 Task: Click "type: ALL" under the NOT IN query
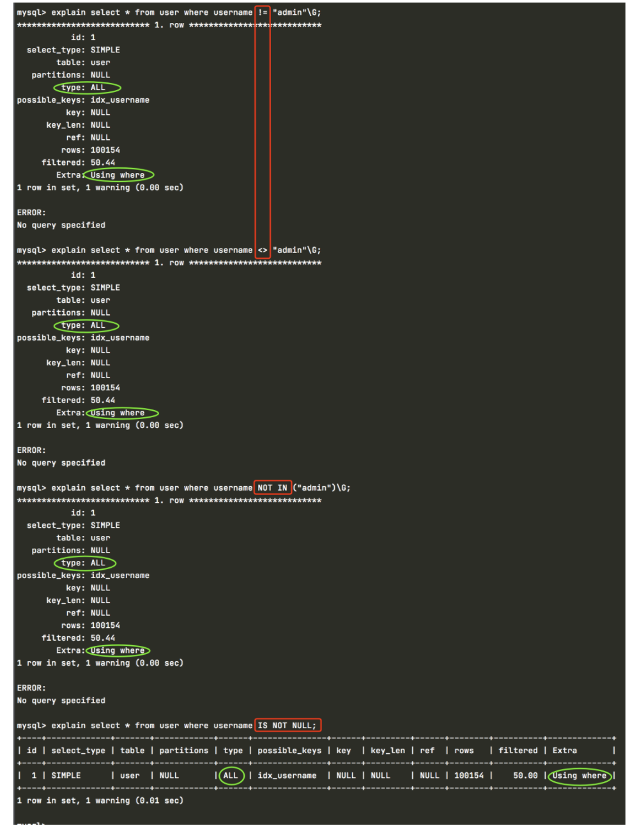(x=83, y=563)
